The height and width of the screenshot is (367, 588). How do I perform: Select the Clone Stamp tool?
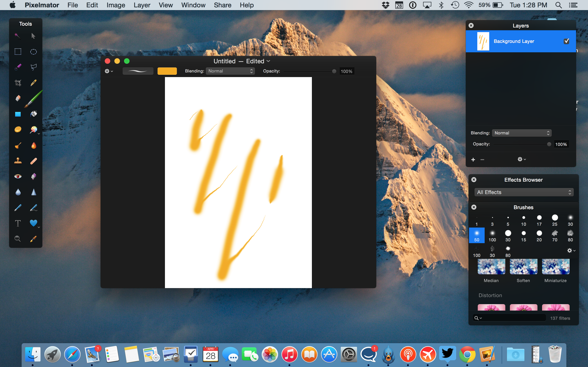18,161
